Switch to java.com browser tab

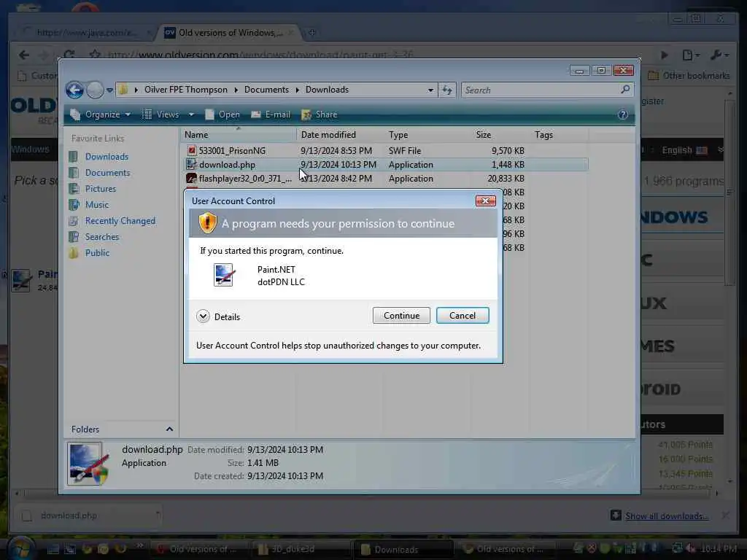[x=86, y=32]
